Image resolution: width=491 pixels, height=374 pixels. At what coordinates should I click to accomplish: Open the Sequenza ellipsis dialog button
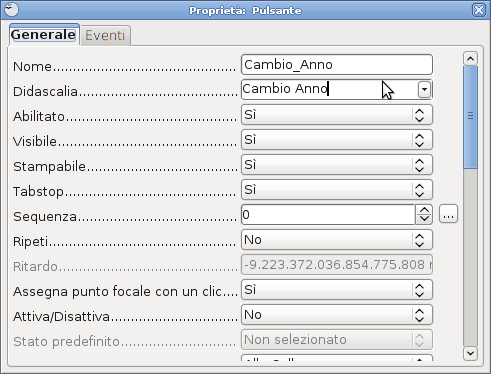(448, 214)
